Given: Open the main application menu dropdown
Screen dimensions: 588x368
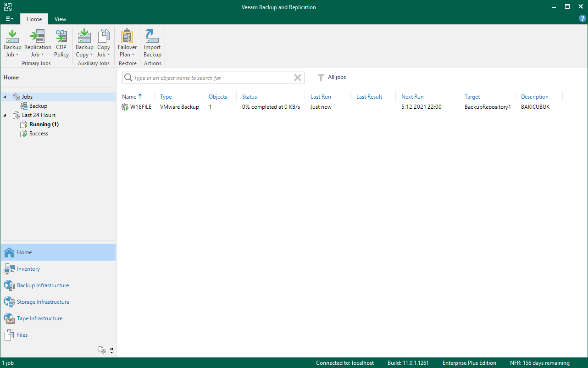Looking at the screenshot, I should [x=9, y=19].
